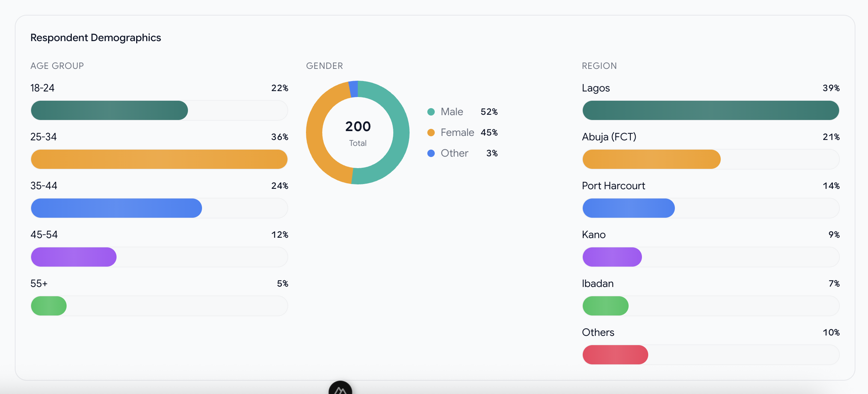Click the red Others region bar
Viewport: 868px width, 394px height.
[615, 355]
